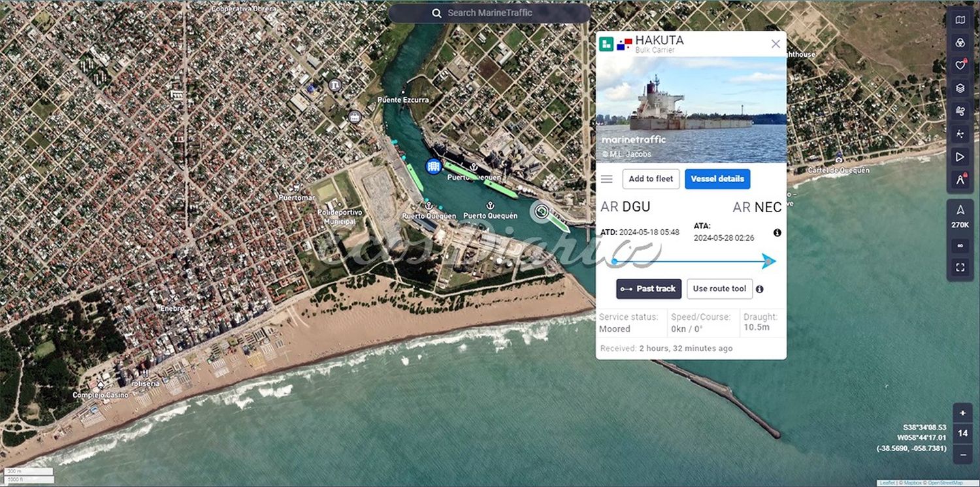Click the search magnifier icon
980x487 pixels.
tap(436, 13)
